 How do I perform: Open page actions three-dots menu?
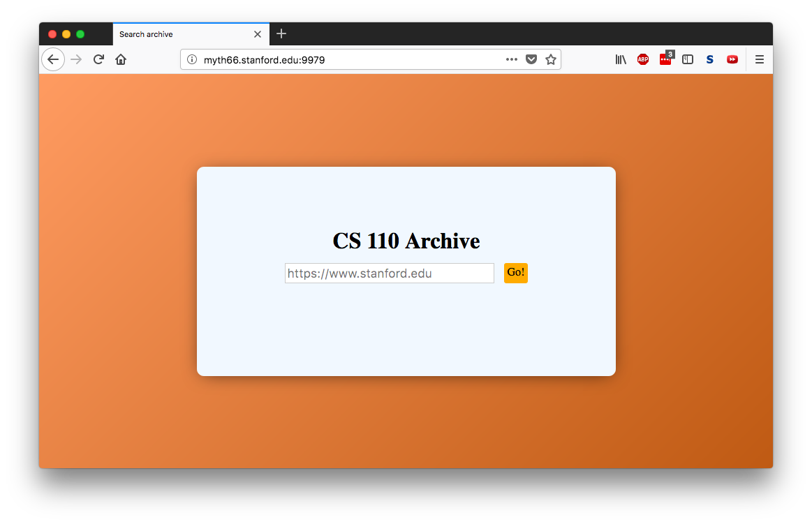pyautogui.click(x=512, y=59)
